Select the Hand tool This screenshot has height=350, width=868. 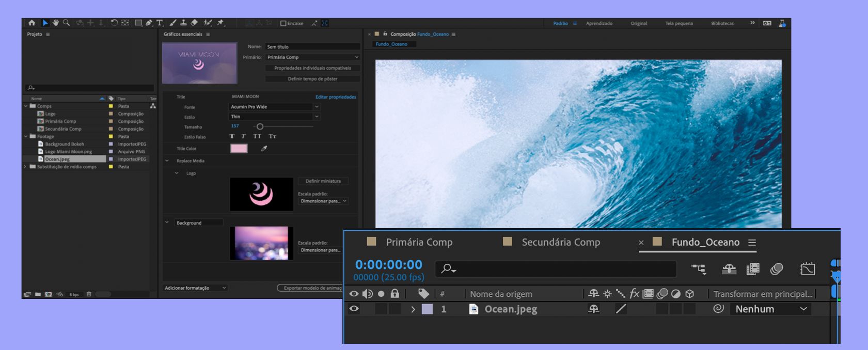tap(56, 23)
